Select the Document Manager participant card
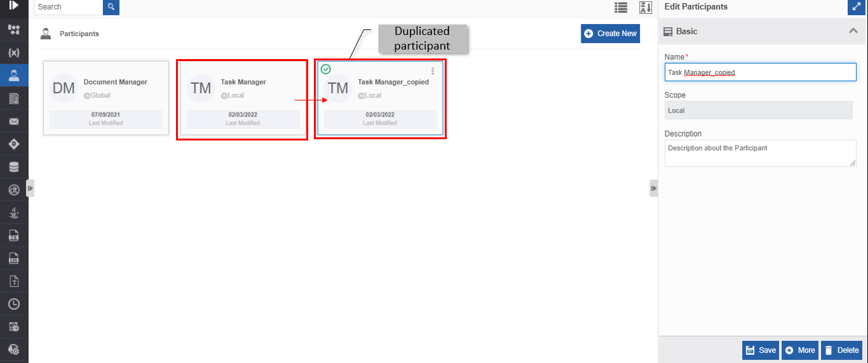Viewport: 868px width, 363px height. (106, 98)
